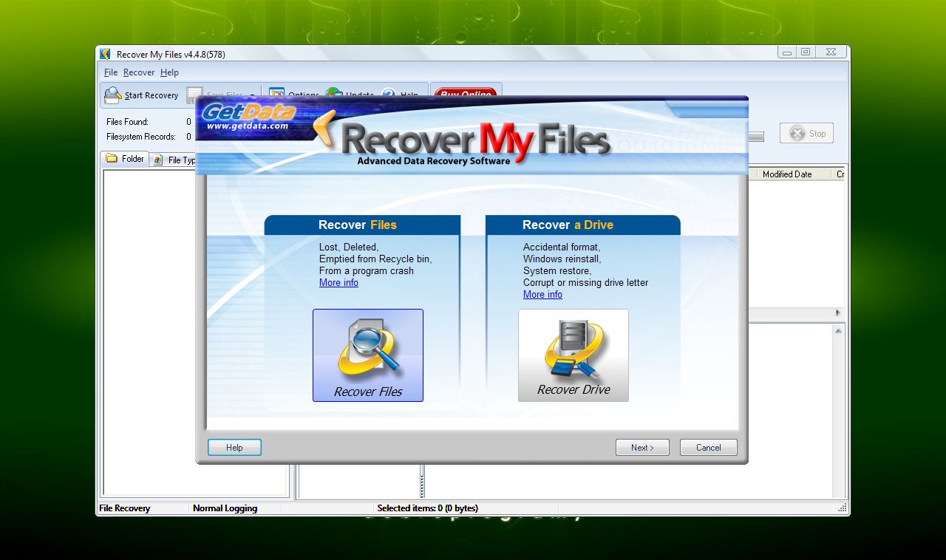Click the scroll-up arrow in preview pane
946x560 pixels.
pyautogui.click(x=838, y=331)
